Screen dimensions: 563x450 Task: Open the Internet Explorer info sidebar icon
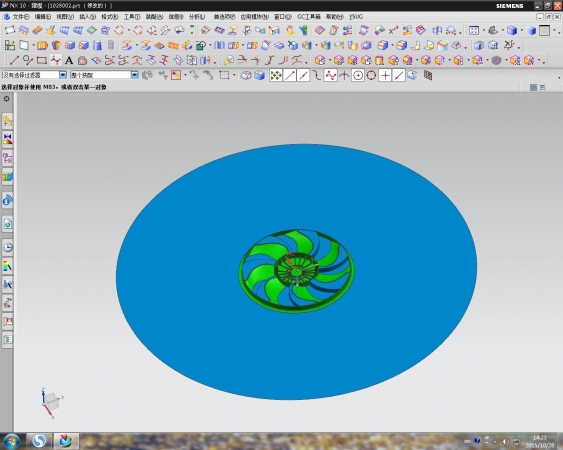[8, 200]
